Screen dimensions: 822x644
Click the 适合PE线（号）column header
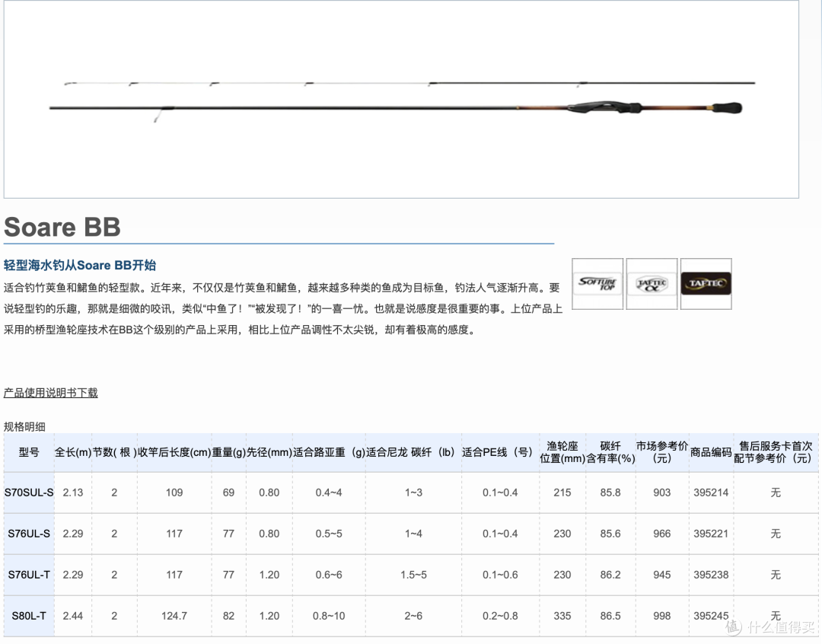500,453
